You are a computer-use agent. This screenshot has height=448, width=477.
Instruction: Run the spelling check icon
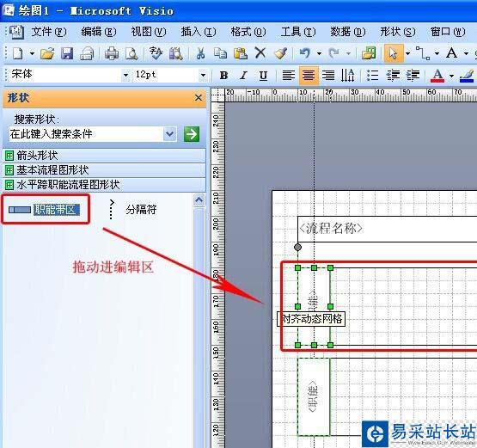(156, 53)
